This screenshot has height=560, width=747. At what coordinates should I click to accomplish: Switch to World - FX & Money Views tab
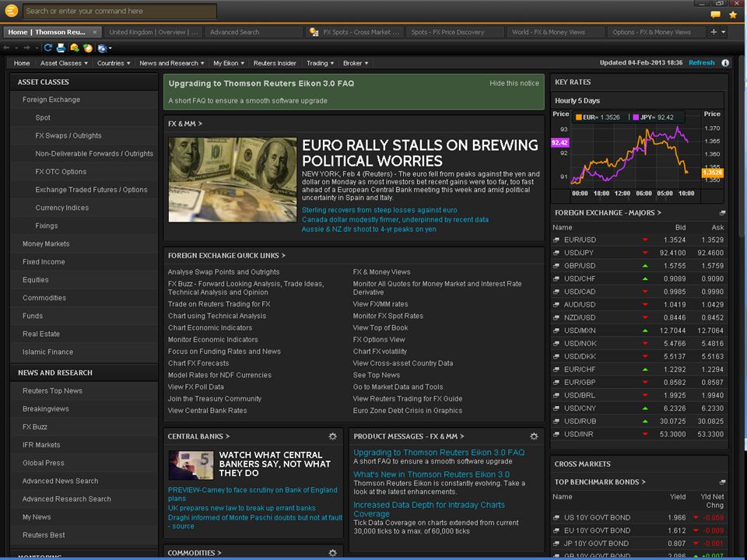556,32
